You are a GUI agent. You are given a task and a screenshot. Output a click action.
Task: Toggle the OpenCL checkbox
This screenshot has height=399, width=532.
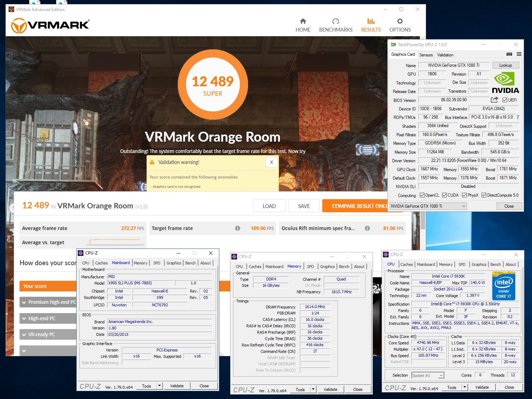click(422, 195)
